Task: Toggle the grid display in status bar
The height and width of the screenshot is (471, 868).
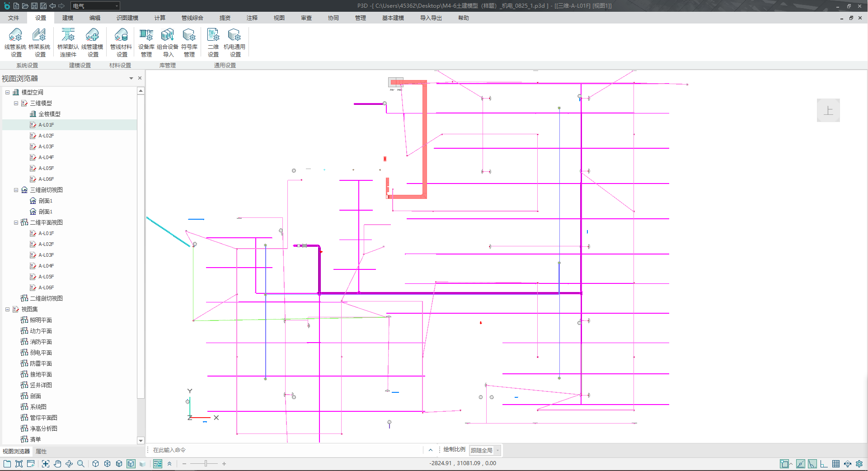Action: click(835, 464)
